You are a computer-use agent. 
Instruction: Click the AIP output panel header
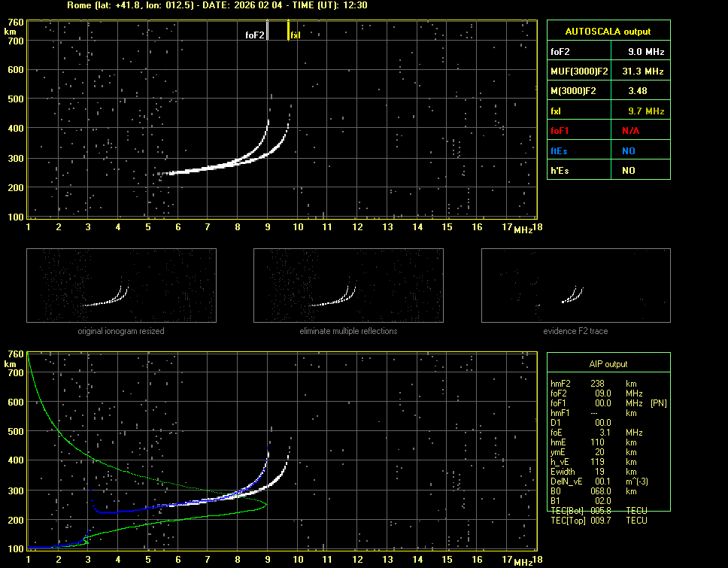pyautogui.click(x=608, y=364)
